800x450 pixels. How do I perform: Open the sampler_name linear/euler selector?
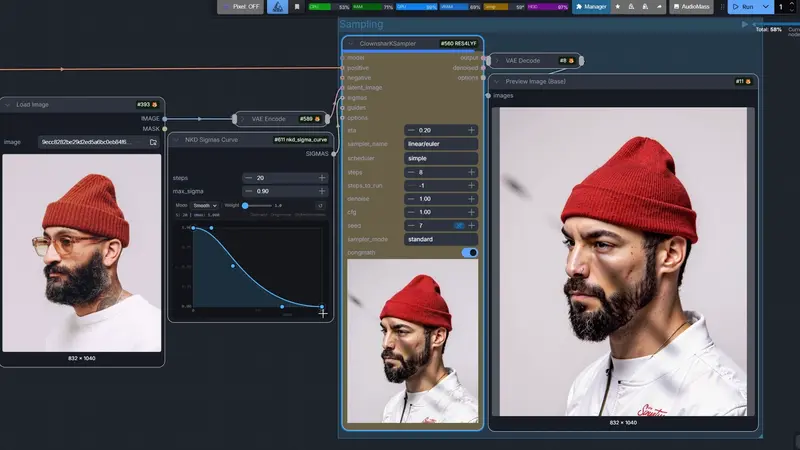pos(440,144)
